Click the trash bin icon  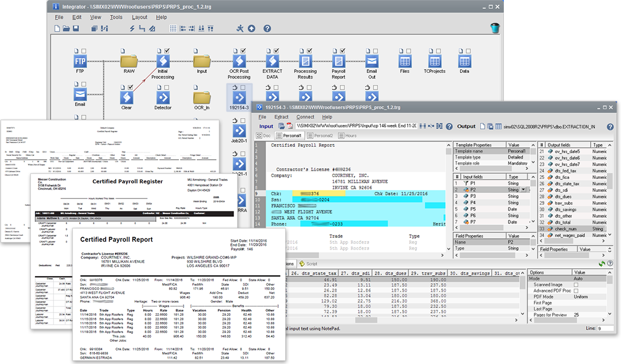pyautogui.click(x=495, y=28)
